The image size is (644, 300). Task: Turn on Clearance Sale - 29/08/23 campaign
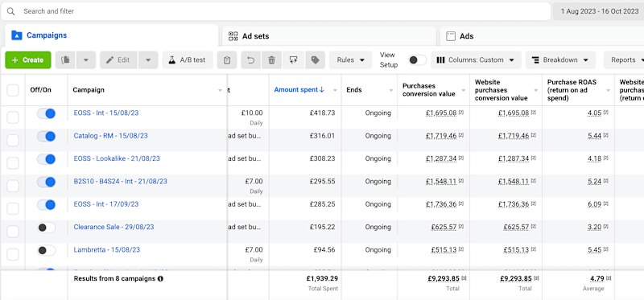click(47, 228)
